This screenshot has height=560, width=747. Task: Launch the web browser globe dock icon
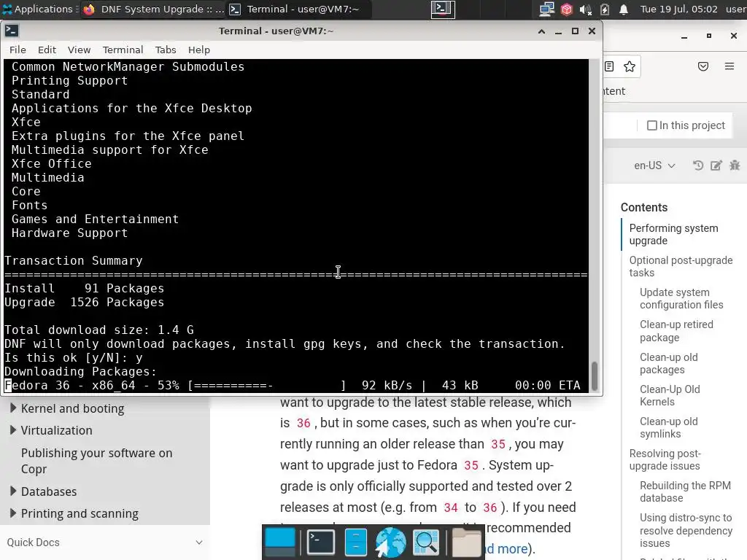[390, 542]
